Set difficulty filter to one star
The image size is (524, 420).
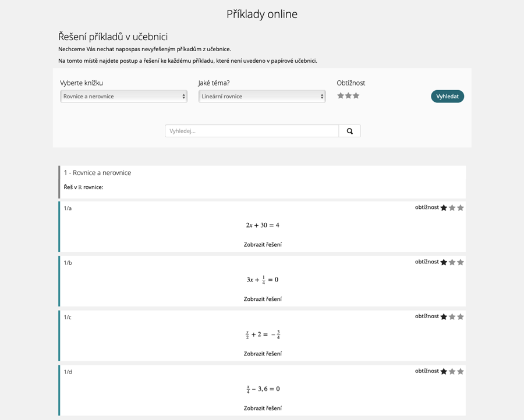(x=341, y=96)
